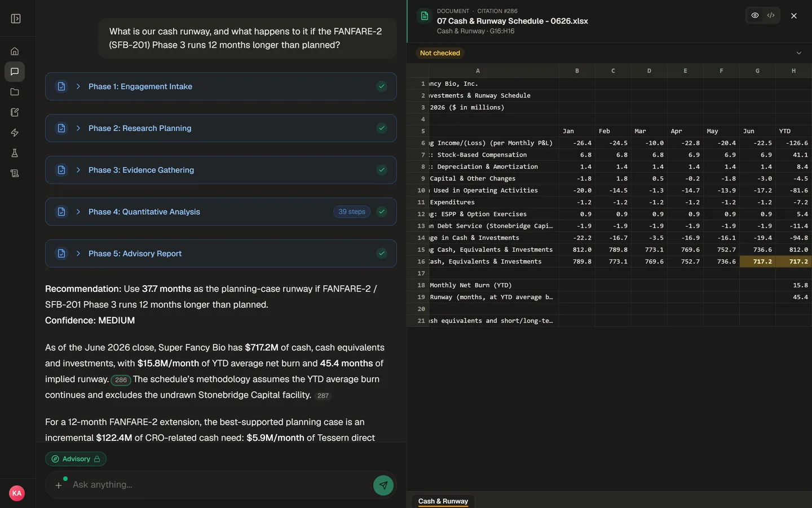Open the lightning bolt icon in sidebar
The width and height of the screenshot is (812, 508).
pos(15,133)
